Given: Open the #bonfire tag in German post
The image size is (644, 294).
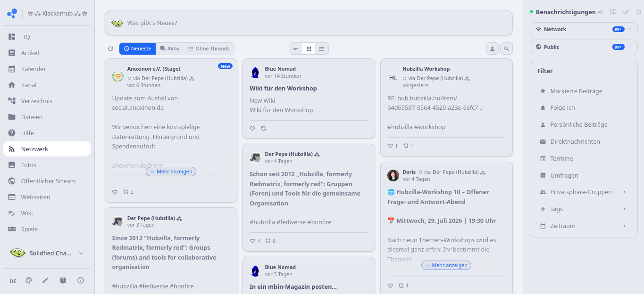Looking at the screenshot, I should tap(319, 222).
